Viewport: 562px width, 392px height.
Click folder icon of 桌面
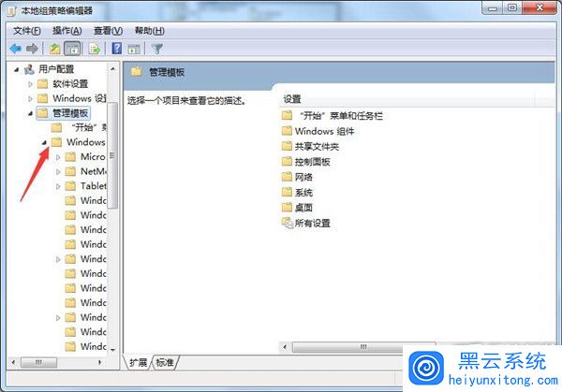click(288, 208)
